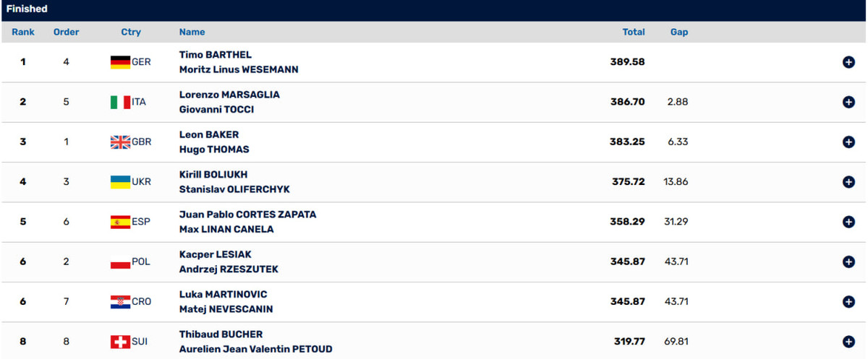Sort by the Total column header

point(634,33)
